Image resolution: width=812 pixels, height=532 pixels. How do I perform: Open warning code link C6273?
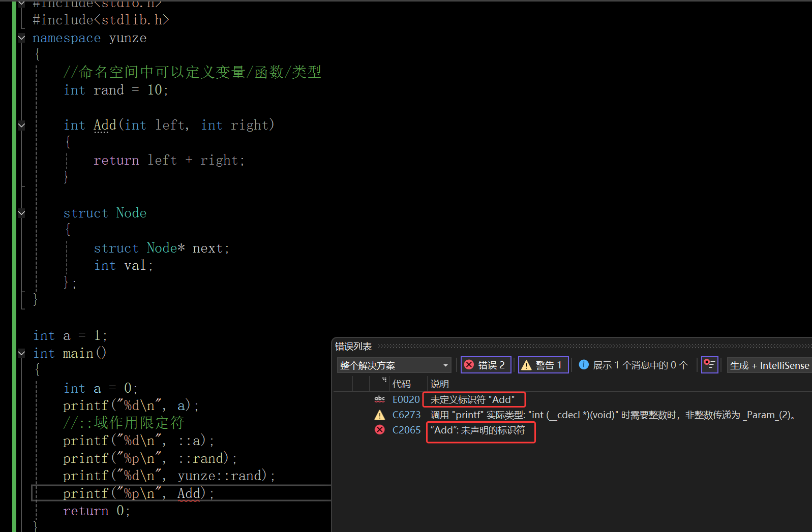coord(406,415)
